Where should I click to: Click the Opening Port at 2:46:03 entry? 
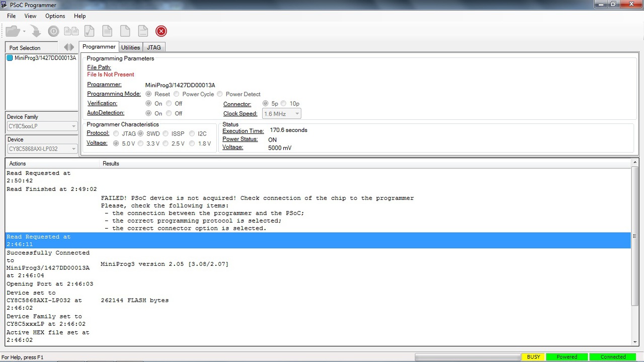point(50,284)
